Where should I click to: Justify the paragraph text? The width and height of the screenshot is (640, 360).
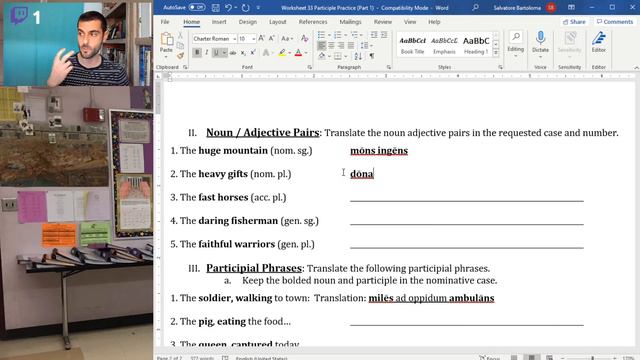(x=351, y=45)
